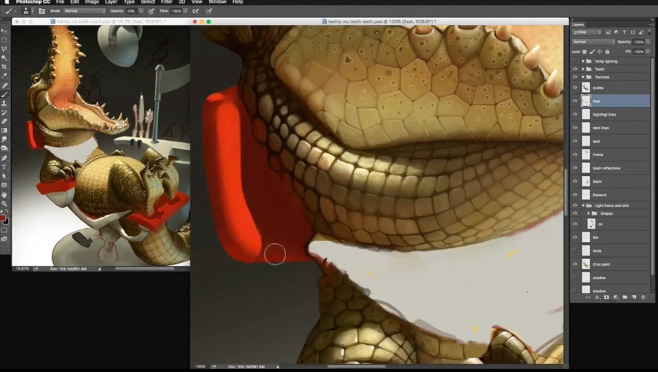Image resolution: width=658 pixels, height=372 pixels.
Task: Enable airbrush-style build-up
Action: pos(196,11)
